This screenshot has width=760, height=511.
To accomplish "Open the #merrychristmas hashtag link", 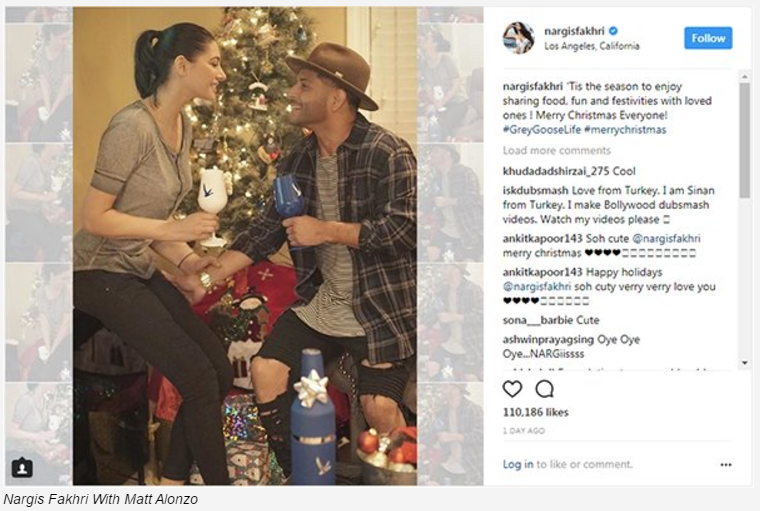I will [625, 129].
